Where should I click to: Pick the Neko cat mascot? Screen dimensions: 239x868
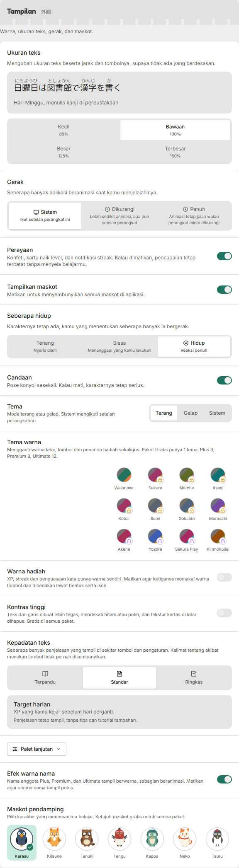tap(185, 843)
